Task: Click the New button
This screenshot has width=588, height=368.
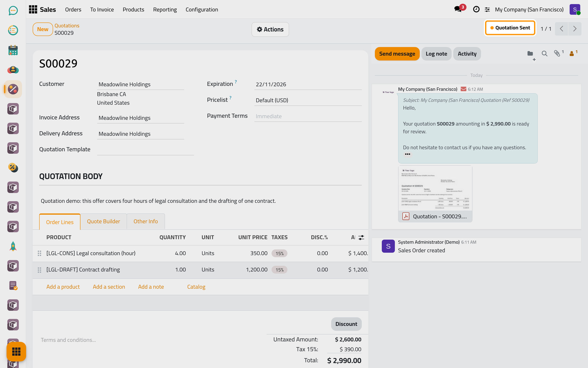Action: click(43, 29)
